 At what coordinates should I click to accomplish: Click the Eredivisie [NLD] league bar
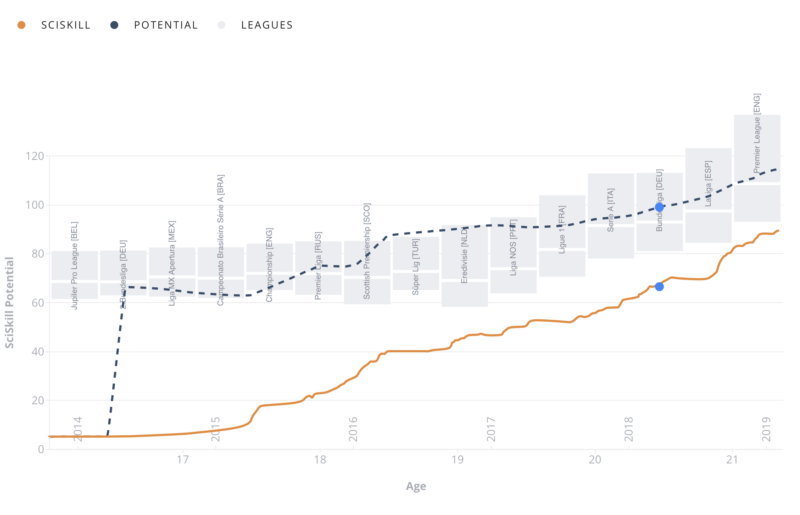[464, 266]
